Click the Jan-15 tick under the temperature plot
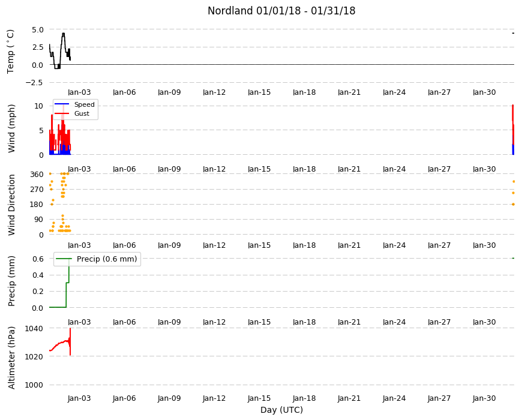Image resolution: width=522 pixels, height=420 pixels. click(259, 92)
